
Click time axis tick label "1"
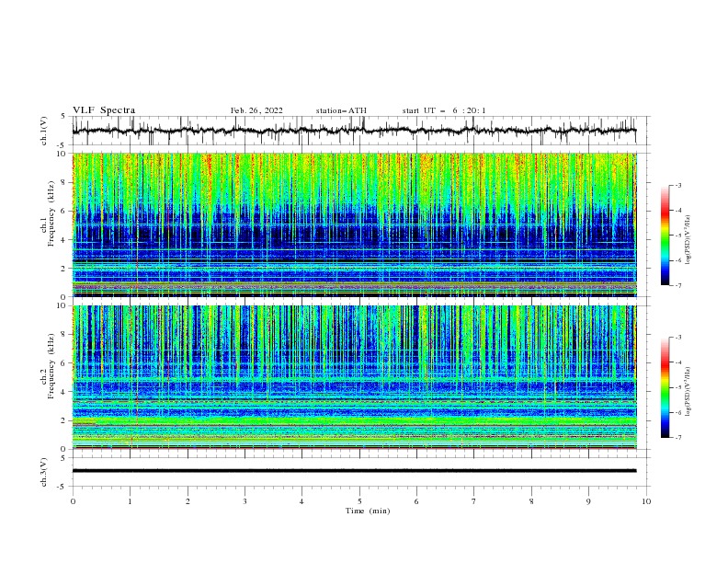click(x=130, y=501)
